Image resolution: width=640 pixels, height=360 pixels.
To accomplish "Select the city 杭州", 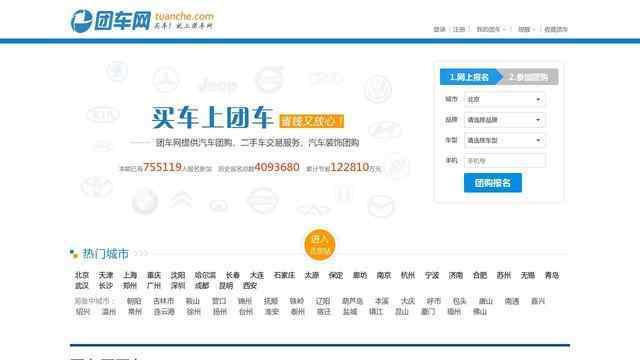I will click(408, 276).
